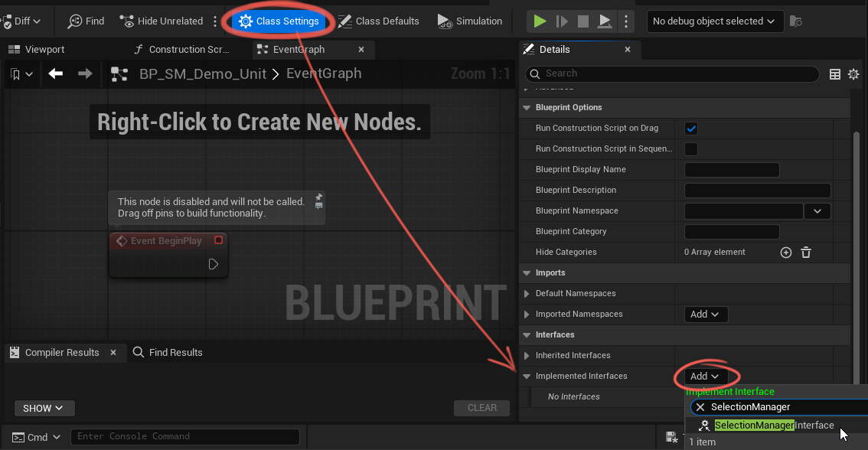The width and height of the screenshot is (868, 450).
Task: Click the Blueprint Category field
Action: (x=732, y=232)
